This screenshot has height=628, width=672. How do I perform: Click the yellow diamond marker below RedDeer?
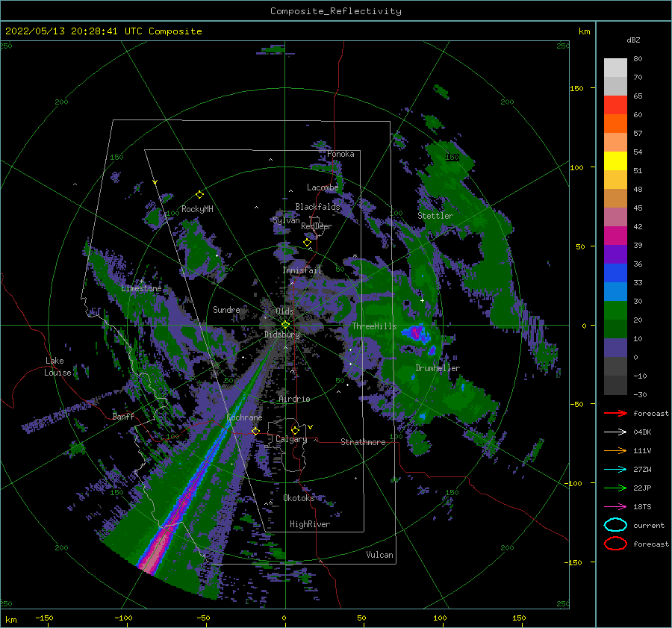tap(307, 243)
